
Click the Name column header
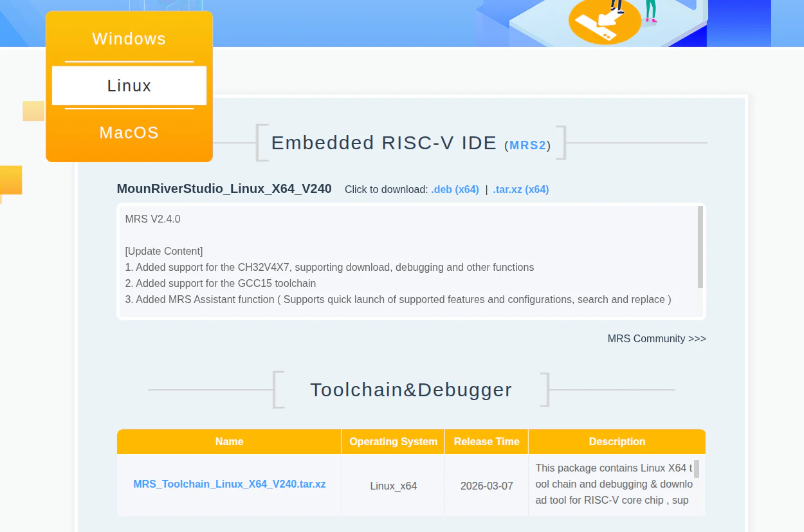(x=229, y=441)
